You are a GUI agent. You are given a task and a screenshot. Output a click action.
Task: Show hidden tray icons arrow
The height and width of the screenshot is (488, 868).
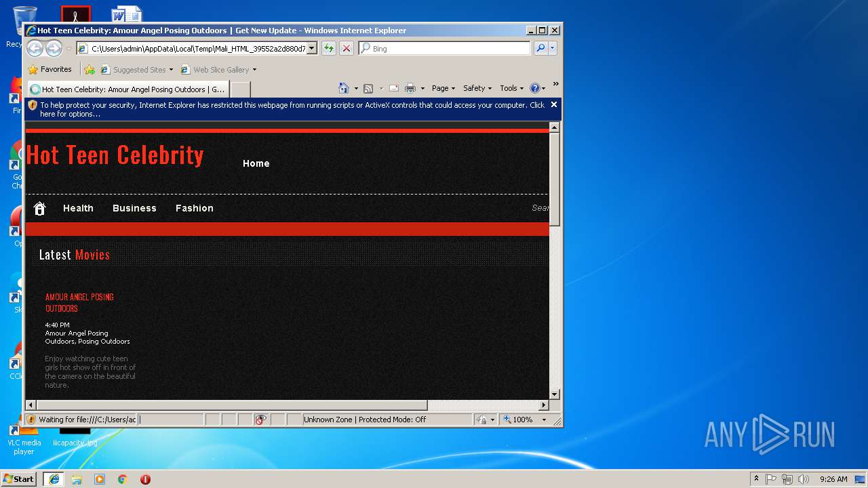[x=756, y=479]
